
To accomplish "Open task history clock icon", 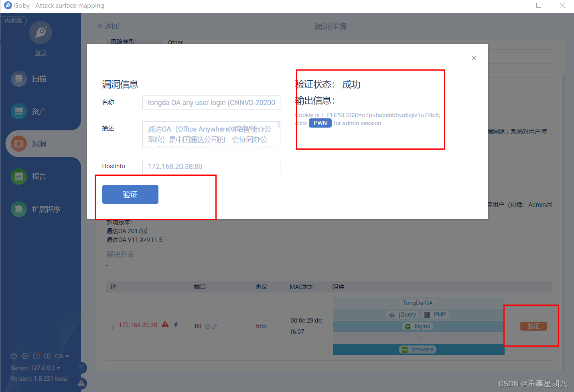I will [x=37, y=356].
